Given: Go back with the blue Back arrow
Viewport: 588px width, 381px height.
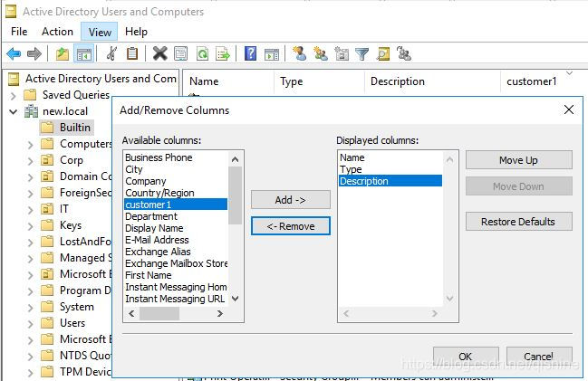Looking at the screenshot, I should [x=14, y=54].
